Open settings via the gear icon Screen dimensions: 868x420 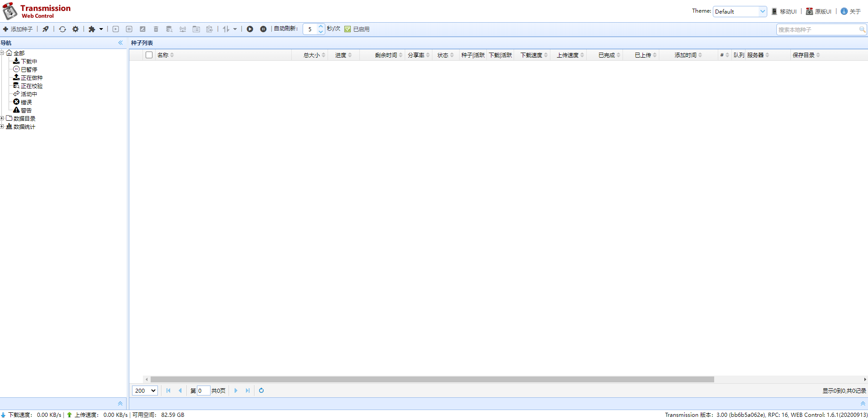[75, 29]
